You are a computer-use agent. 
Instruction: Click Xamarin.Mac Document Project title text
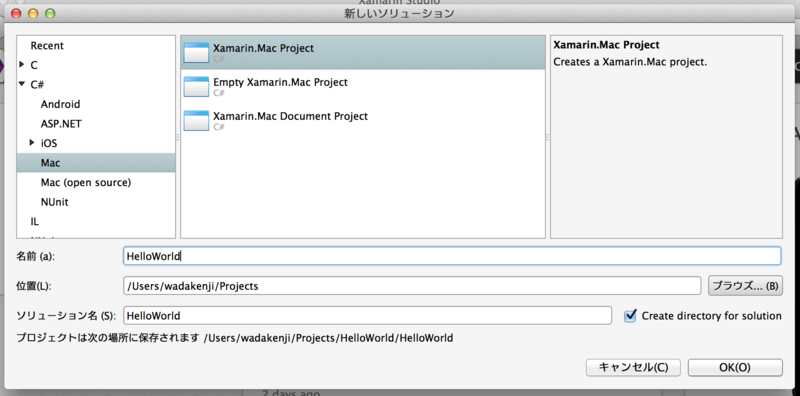290,116
